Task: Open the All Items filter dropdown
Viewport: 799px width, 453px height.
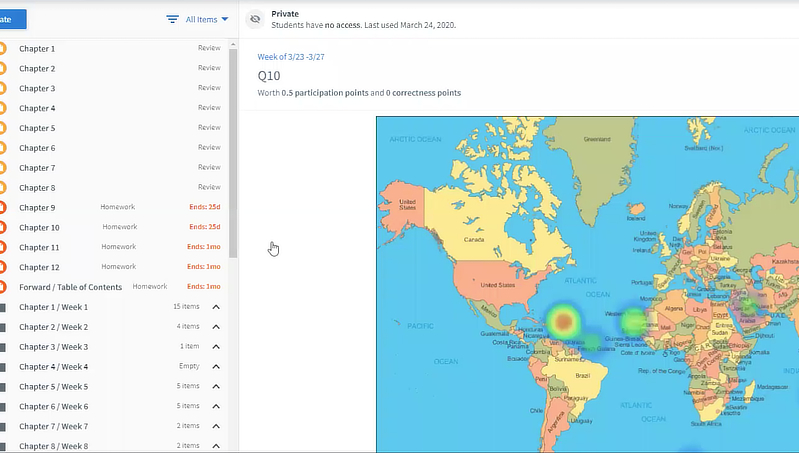Action: click(207, 19)
